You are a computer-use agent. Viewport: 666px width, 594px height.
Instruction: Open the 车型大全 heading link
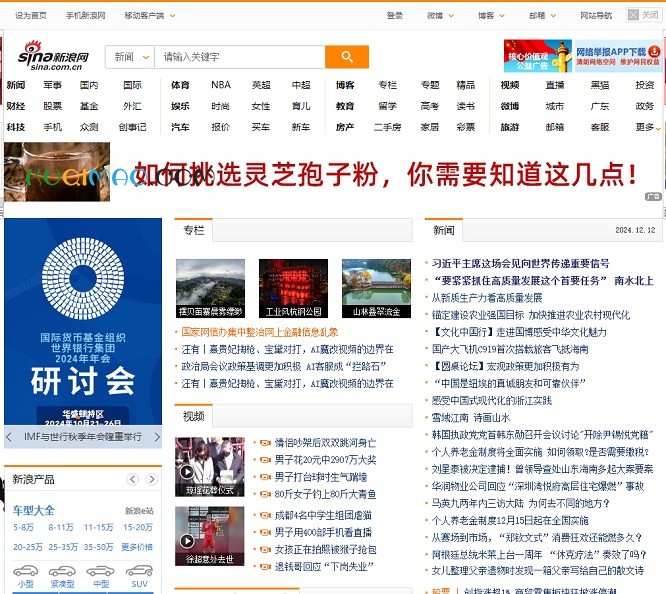(34, 510)
